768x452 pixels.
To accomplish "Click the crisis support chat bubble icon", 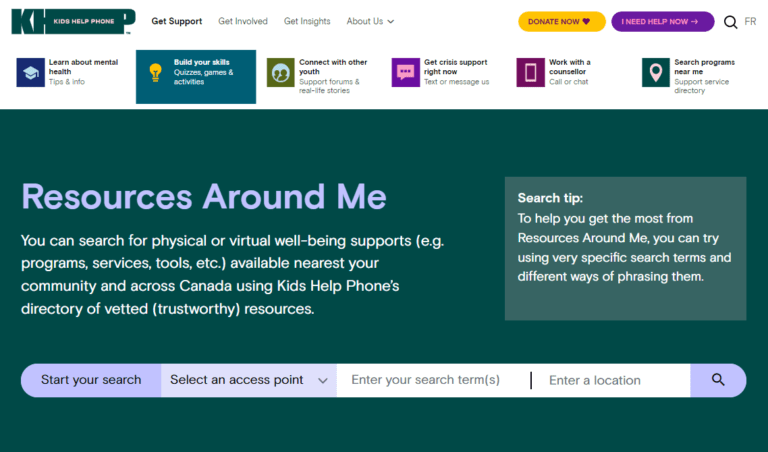I will pos(405,73).
